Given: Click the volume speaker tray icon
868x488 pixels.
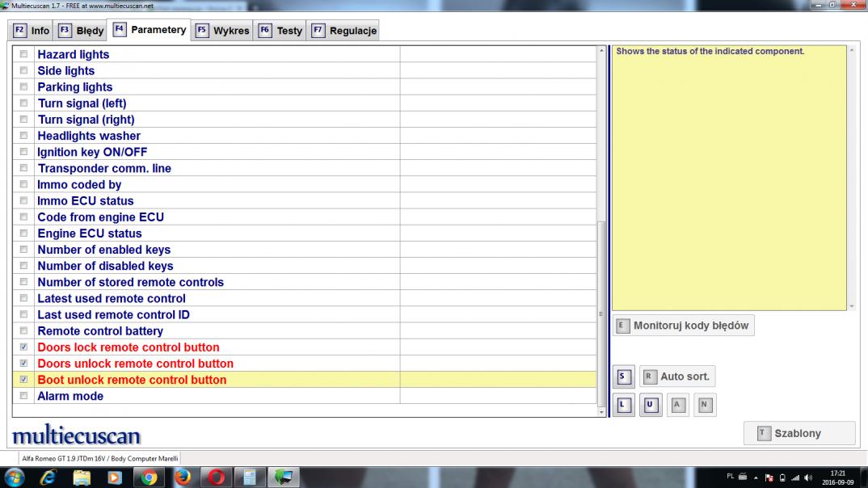Looking at the screenshot, I should click(808, 477).
